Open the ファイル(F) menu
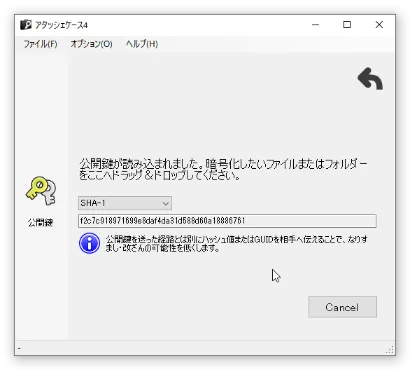 click(x=40, y=44)
